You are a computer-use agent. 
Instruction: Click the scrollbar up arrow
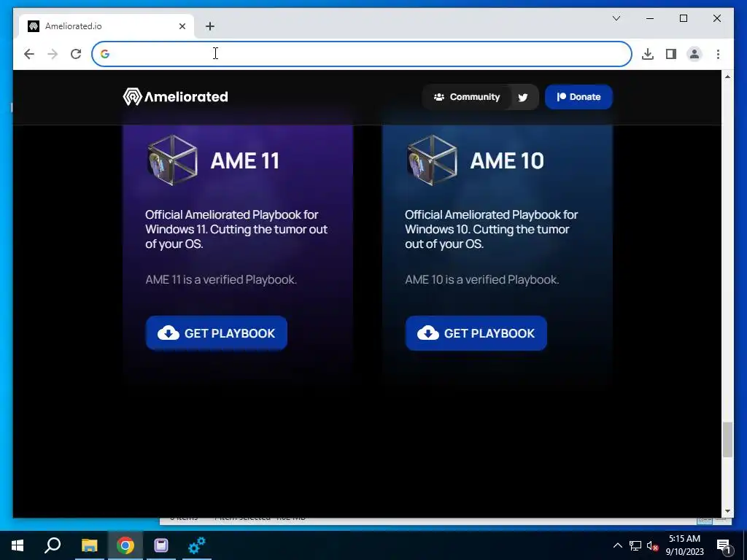click(x=727, y=77)
